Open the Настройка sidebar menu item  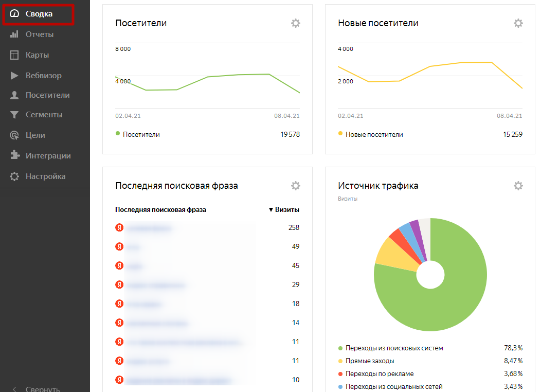tap(45, 176)
